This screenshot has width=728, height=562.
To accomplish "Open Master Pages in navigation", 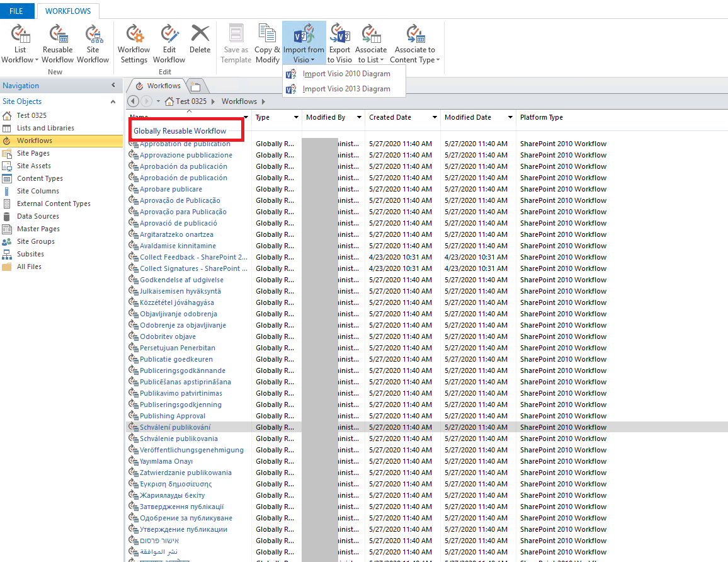I will tap(38, 229).
